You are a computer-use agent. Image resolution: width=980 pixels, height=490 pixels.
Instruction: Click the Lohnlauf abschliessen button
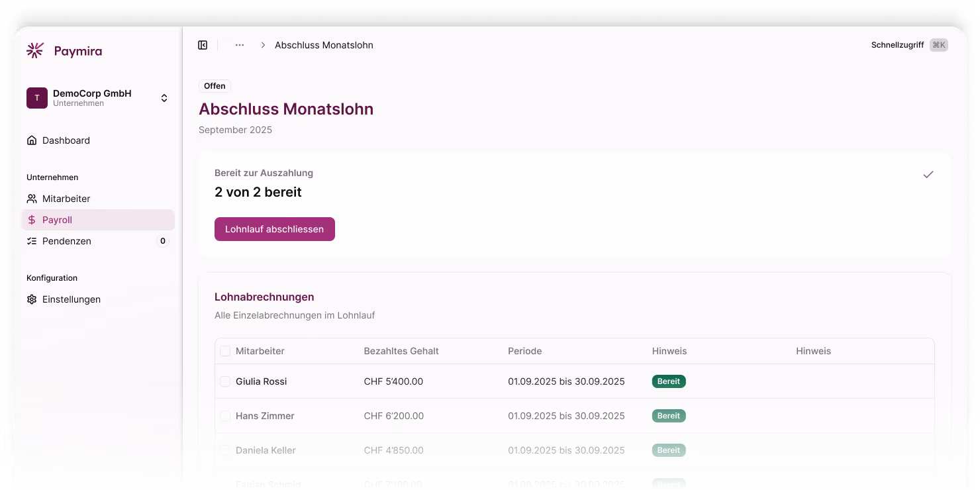275,229
